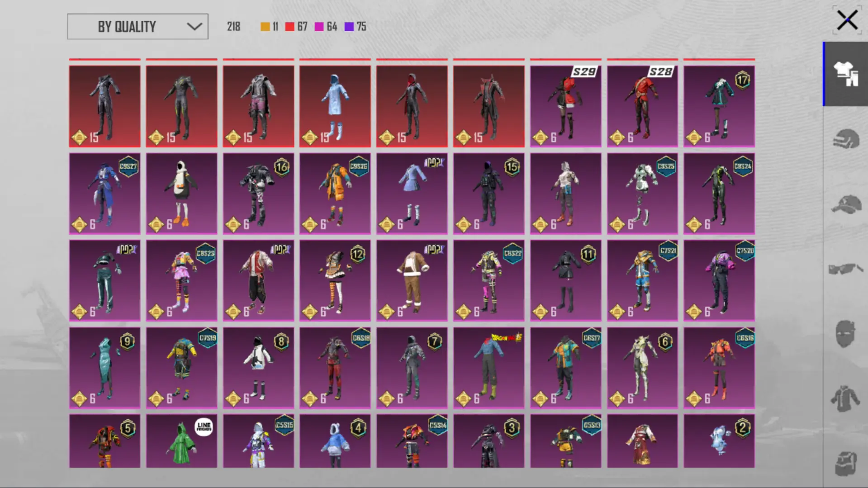Select outfit with badge 17
The width and height of the screenshot is (868, 488).
click(x=719, y=106)
